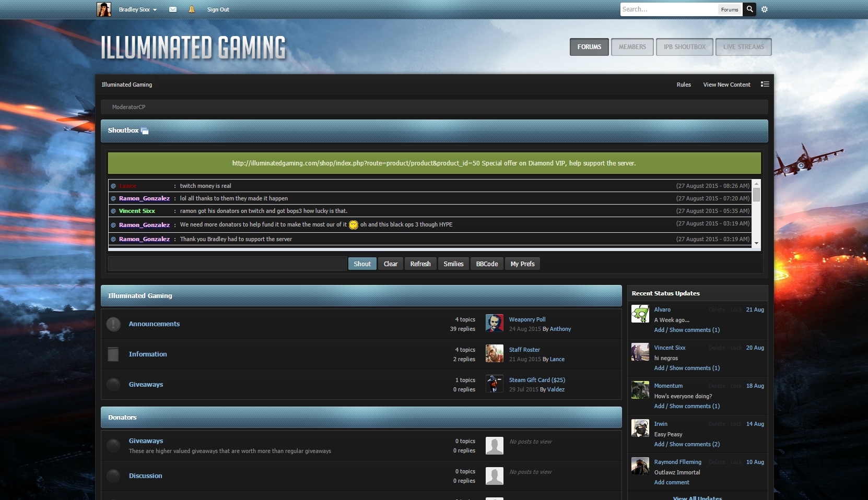The width and height of the screenshot is (868, 500).
Task: Click the Information forum status icon
Action: pos(113,354)
